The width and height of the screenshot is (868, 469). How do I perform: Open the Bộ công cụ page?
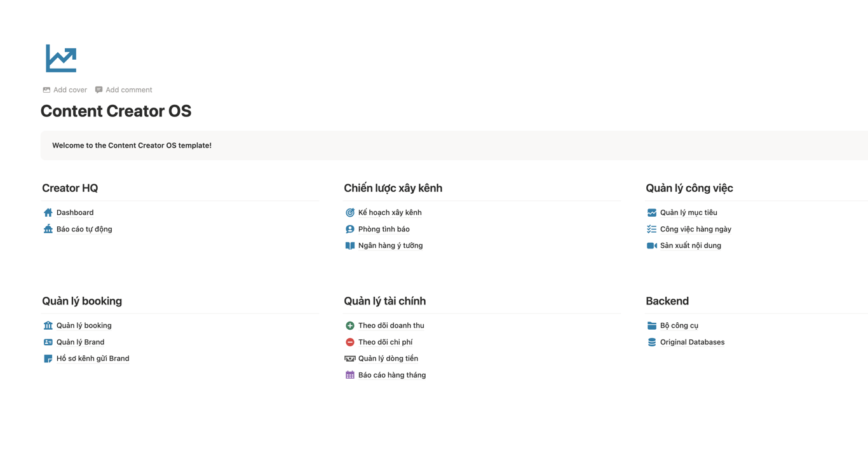[x=679, y=325]
